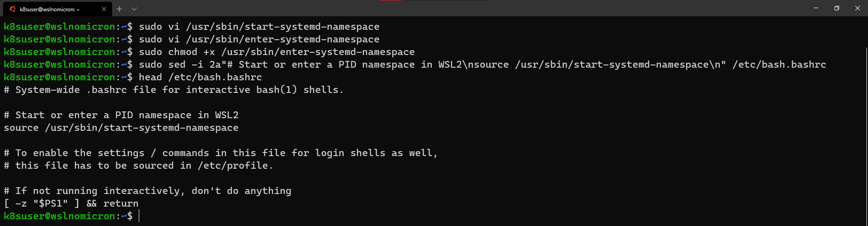Click the '# Start or enter a PID namespace' output line

click(121, 115)
